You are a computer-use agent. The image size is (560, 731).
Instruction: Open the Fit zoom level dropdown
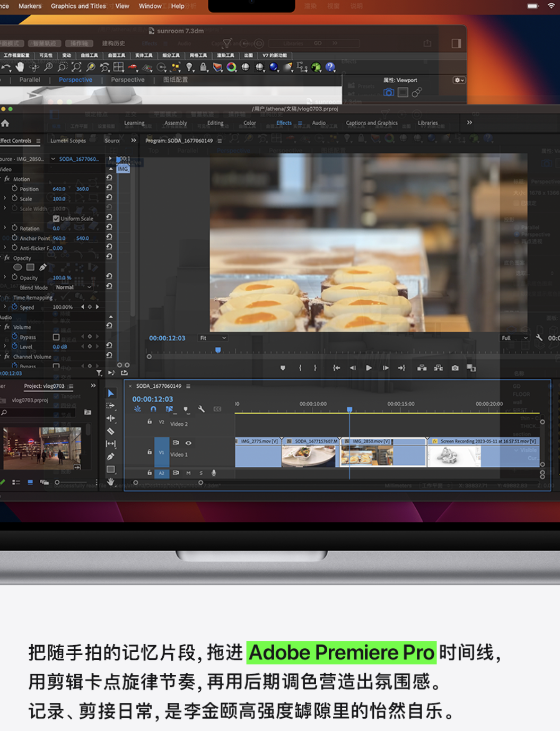(213, 338)
